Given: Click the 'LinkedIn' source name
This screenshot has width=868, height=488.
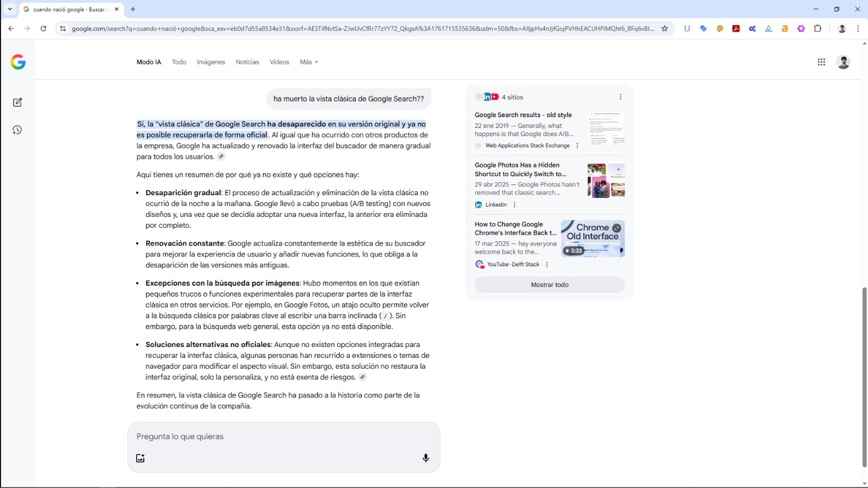Looking at the screenshot, I should point(496,205).
